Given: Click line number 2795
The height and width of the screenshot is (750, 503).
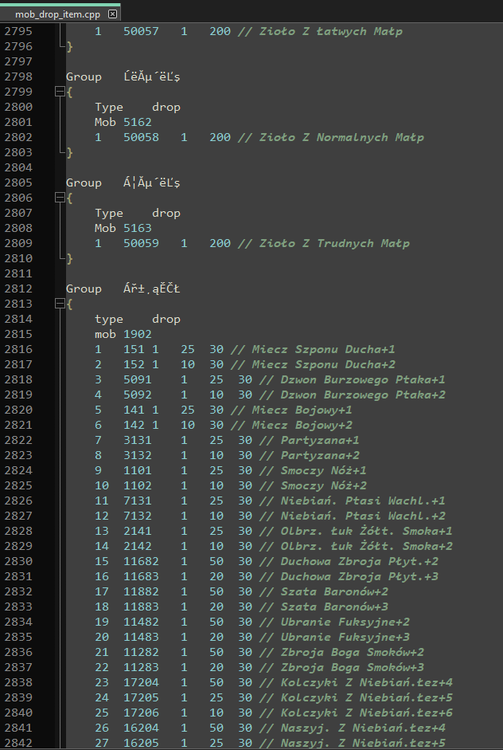Looking at the screenshot, I should coord(18,31).
